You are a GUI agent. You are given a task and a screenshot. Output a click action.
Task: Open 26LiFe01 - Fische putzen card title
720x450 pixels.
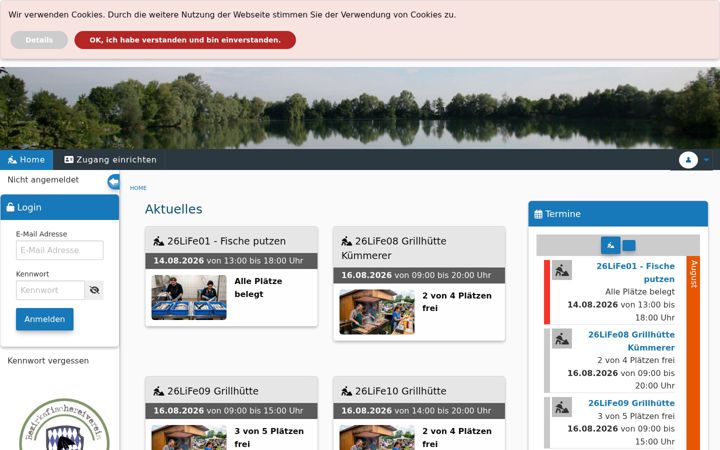tap(226, 241)
